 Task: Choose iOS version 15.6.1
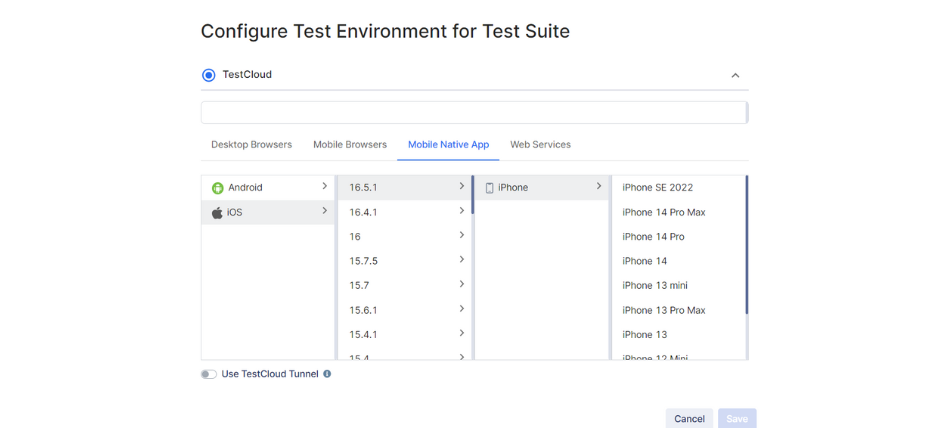405,310
